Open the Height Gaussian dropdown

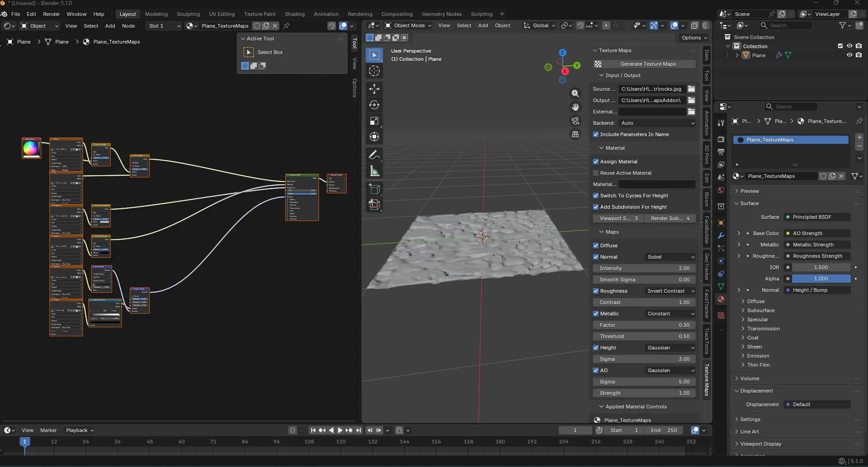click(670, 348)
